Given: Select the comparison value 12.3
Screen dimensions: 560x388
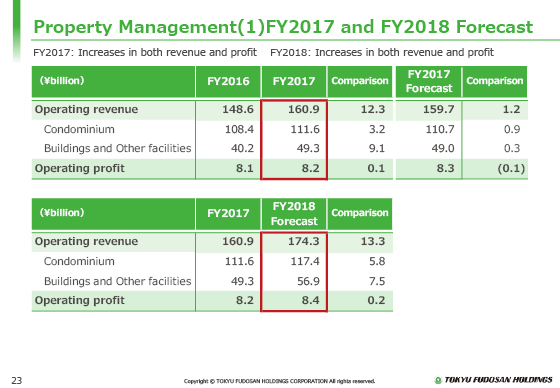Looking at the screenshot, I should coord(373,109).
